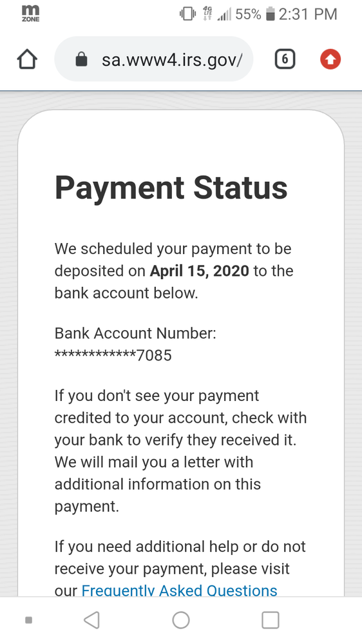
Task: Tap the m ZONE carrier logo
Action: 31,13
